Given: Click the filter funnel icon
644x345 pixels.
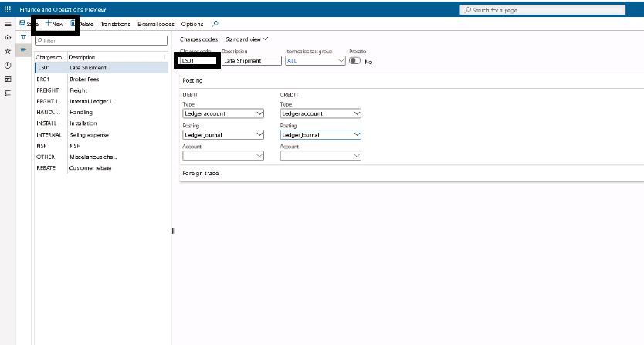Looking at the screenshot, I should 23,37.
